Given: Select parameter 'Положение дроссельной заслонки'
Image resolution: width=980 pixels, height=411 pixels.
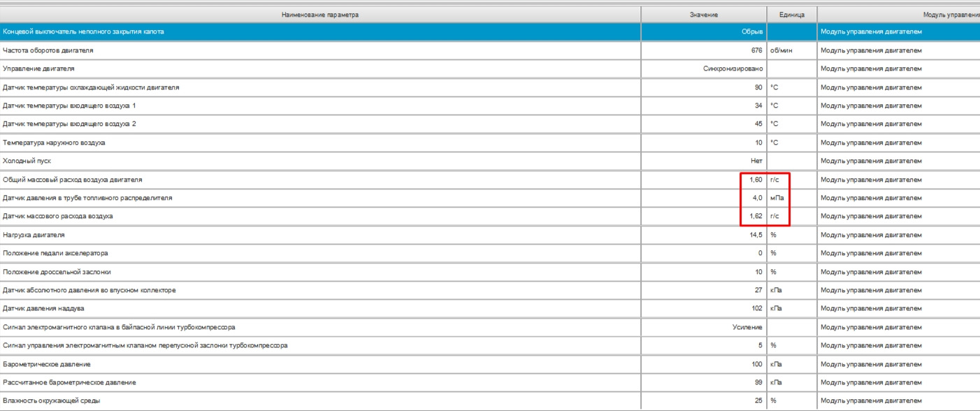Looking at the screenshot, I should point(57,271).
